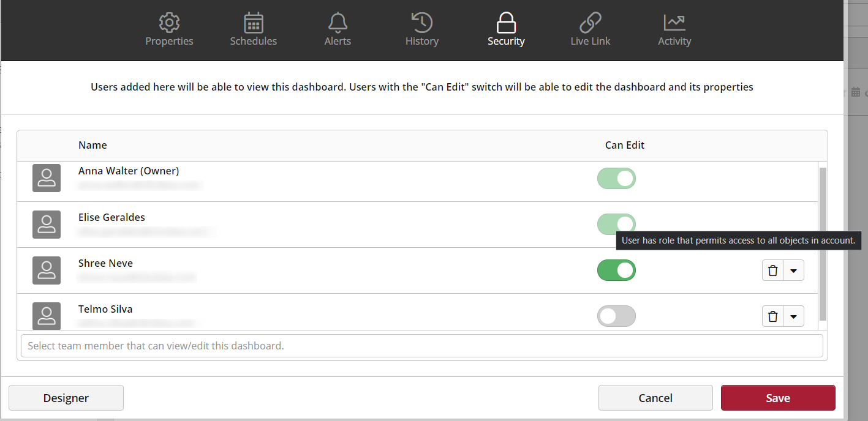Image resolution: width=868 pixels, height=421 pixels.
Task: Enable Can Edit for Telmo Silva
Action: point(616,316)
